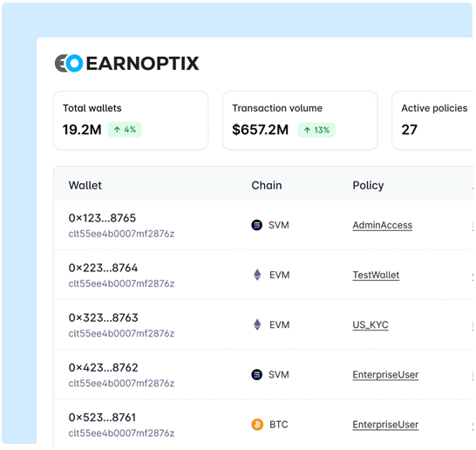Viewport: 476px width, 450px height.
Task: Click the green up-arrow 13% volume badge
Action: tap(316, 130)
